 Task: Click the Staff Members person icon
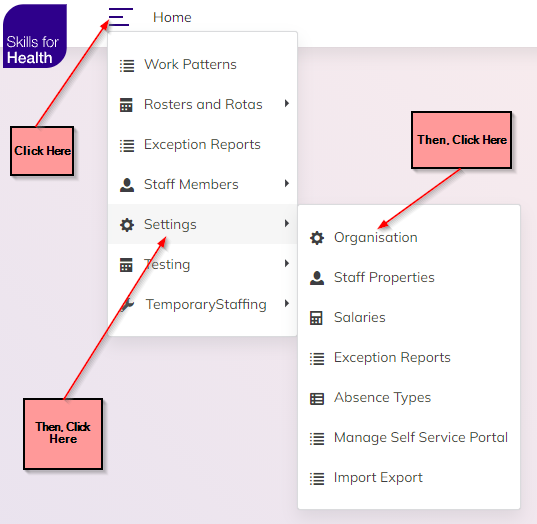127,185
